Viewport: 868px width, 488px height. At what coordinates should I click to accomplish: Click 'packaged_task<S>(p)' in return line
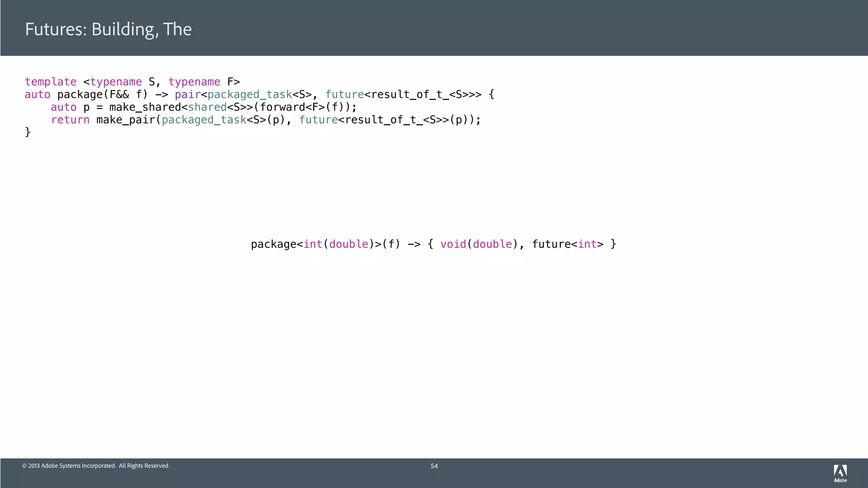pyautogui.click(x=223, y=120)
